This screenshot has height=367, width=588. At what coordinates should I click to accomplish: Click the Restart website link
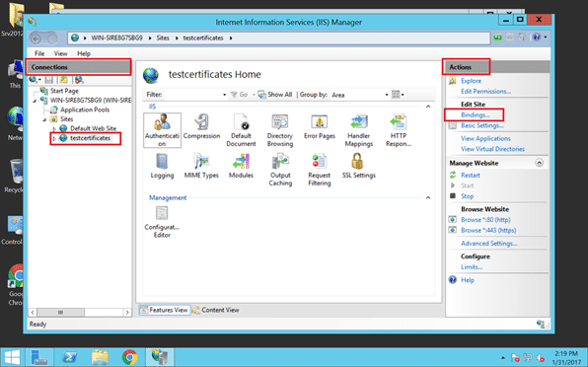(x=471, y=175)
